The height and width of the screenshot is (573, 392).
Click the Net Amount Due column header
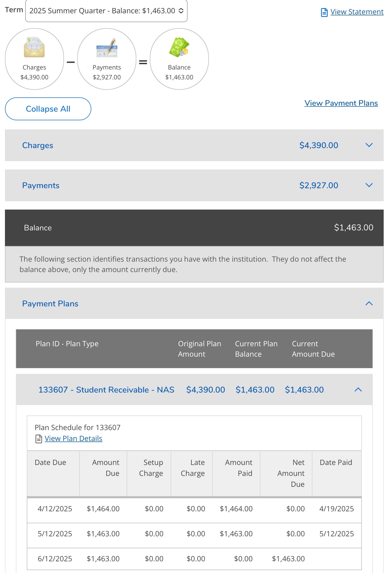tap(291, 473)
